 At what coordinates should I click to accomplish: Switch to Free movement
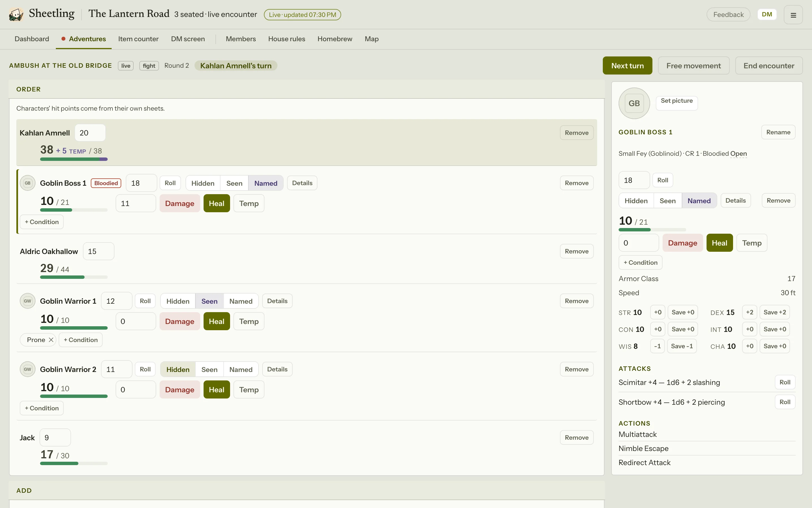694,65
